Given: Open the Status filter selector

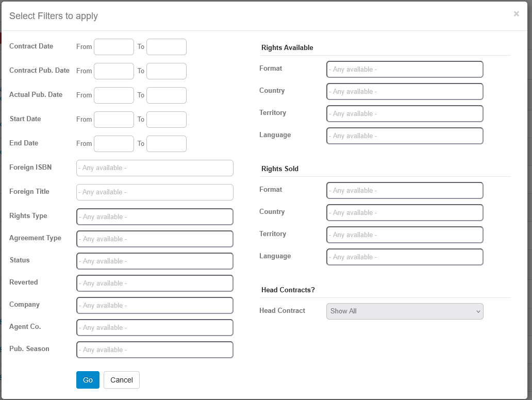Looking at the screenshot, I should (155, 261).
